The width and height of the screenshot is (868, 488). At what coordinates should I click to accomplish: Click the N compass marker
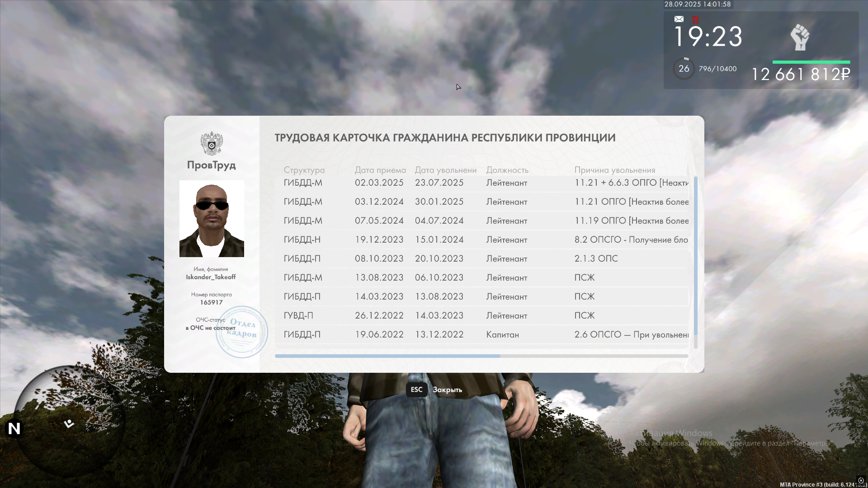(14, 428)
